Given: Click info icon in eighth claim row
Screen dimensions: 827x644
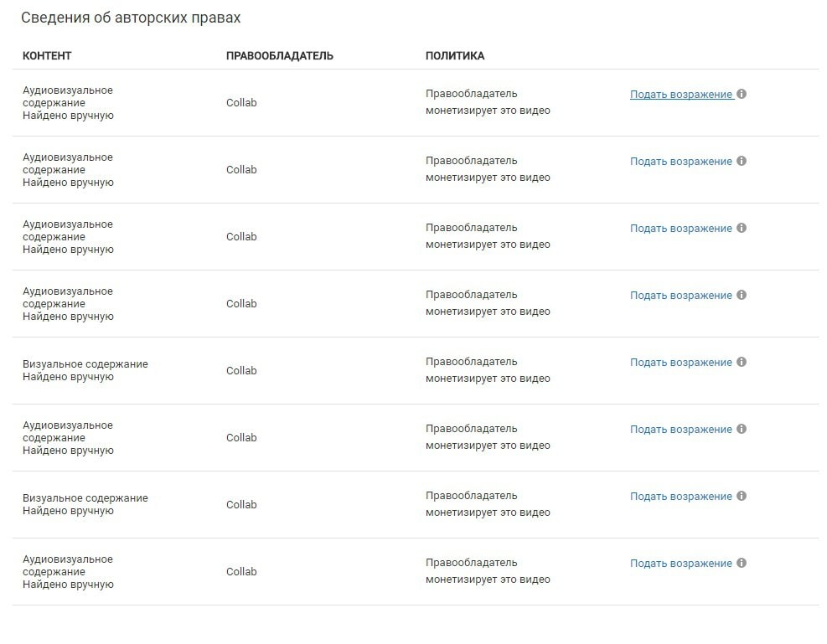Looking at the screenshot, I should 741,562.
